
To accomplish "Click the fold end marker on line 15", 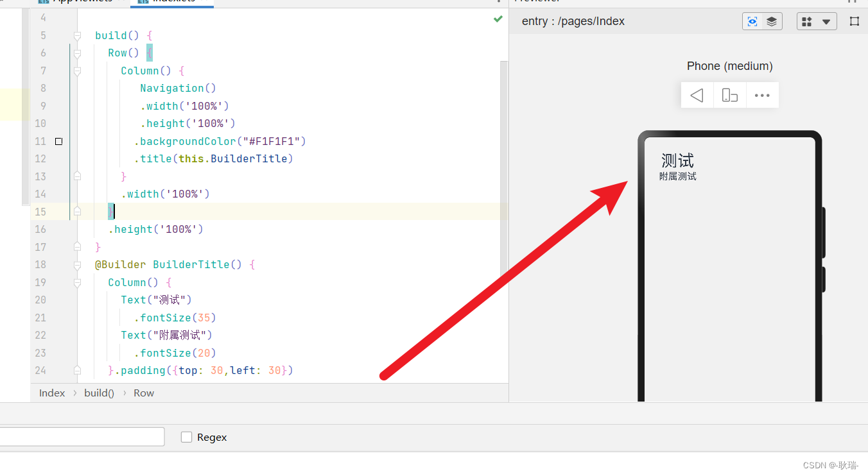I will pos(77,211).
